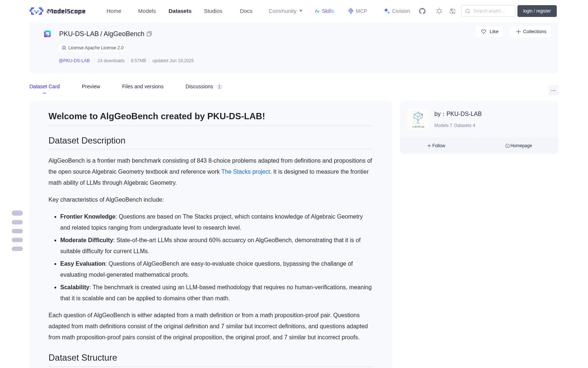Toggle the light/dark theme sun icon

(x=439, y=11)
